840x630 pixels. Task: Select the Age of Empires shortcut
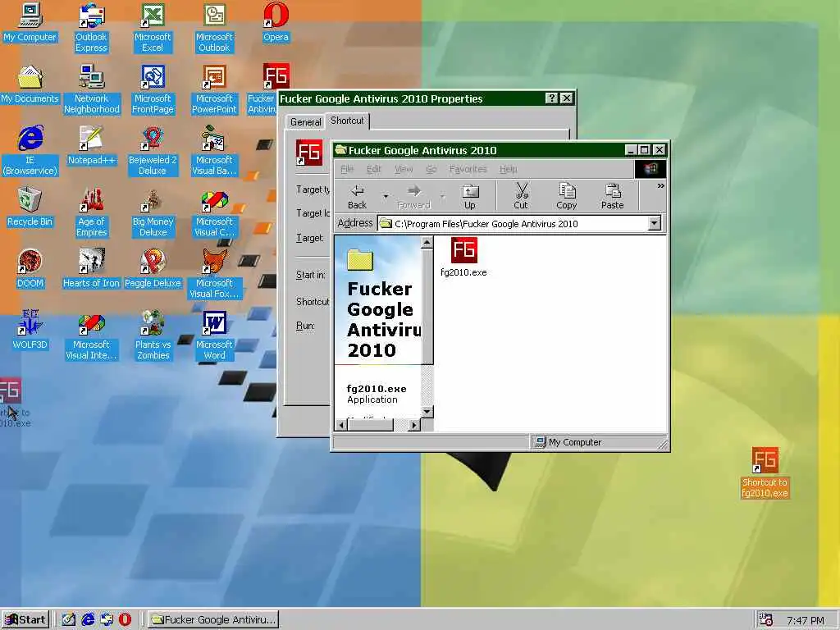tap(92, 212)
